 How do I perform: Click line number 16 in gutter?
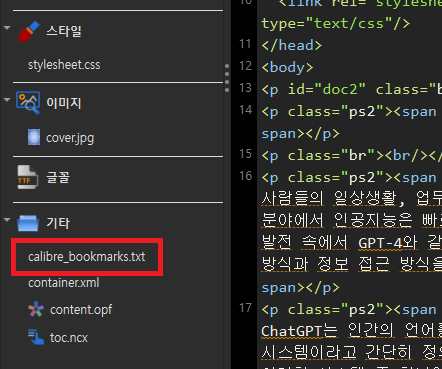click(245, 176)
